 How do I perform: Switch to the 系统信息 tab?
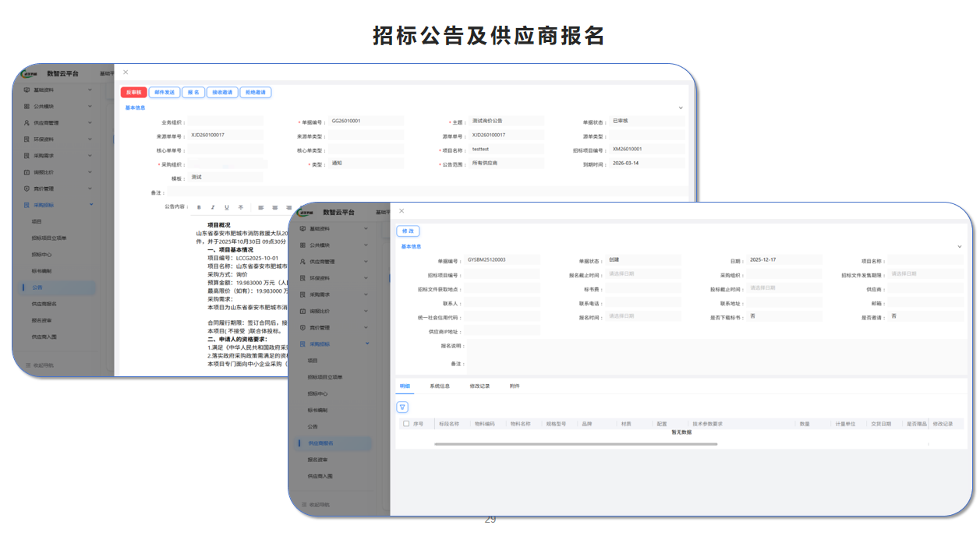440,386
